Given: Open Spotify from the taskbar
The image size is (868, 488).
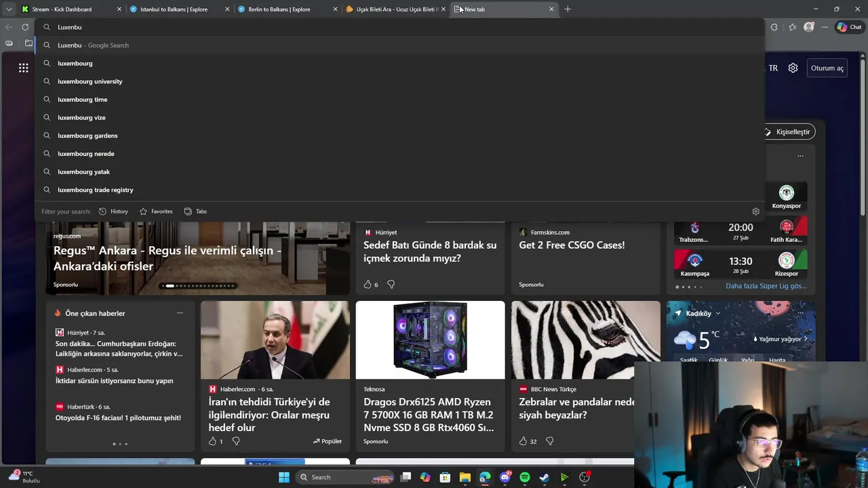Looking at the screenshot, I should (524, 477).
